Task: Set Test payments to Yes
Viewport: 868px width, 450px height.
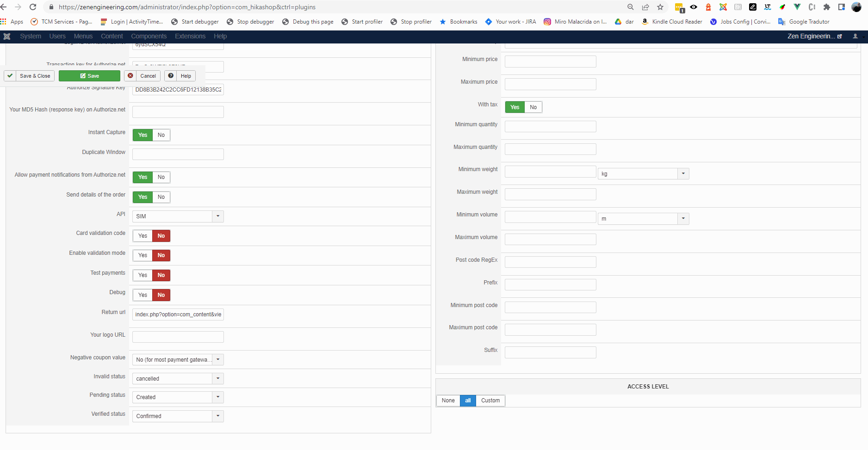Action: [143, 275]
